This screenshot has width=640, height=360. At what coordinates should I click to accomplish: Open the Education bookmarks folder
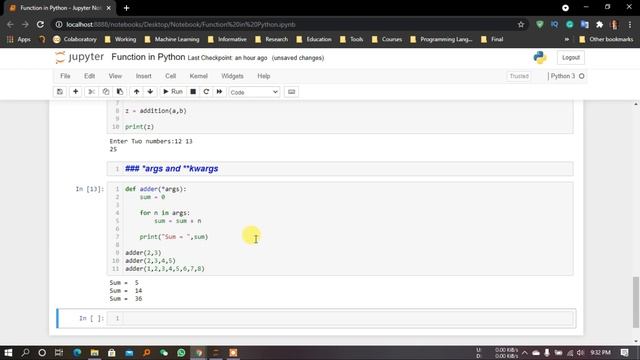(314, 40)
